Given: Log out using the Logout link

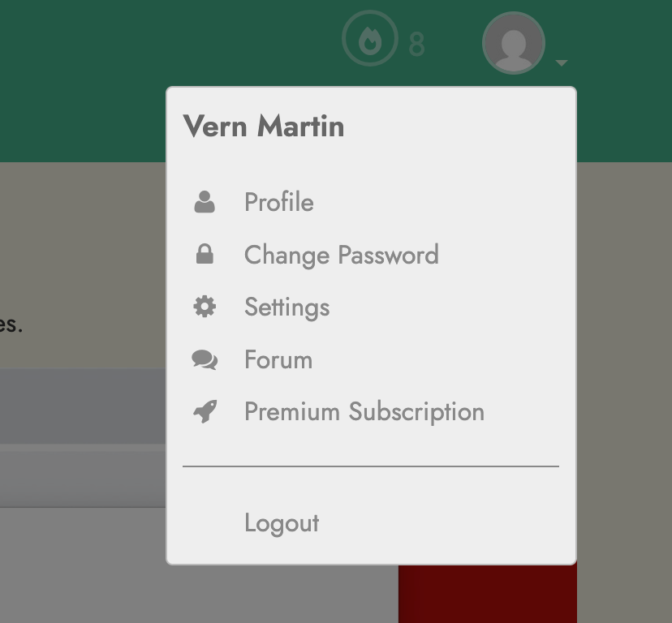Looking at the screenshot, I should click(x=282, y=523).
